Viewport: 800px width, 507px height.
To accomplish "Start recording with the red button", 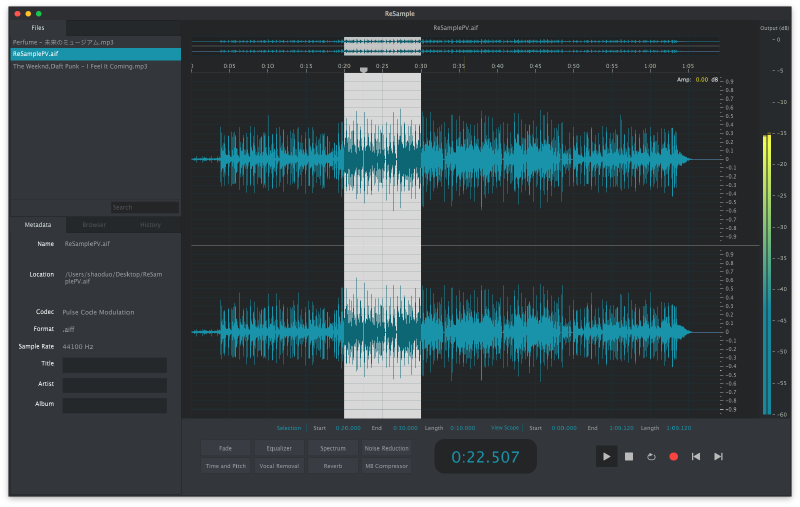I will pos(673,456).
